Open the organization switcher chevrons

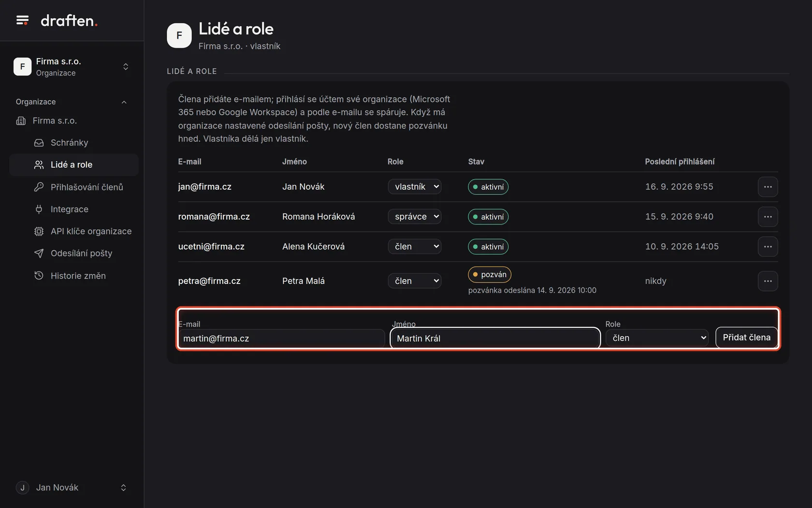point(126,67)
